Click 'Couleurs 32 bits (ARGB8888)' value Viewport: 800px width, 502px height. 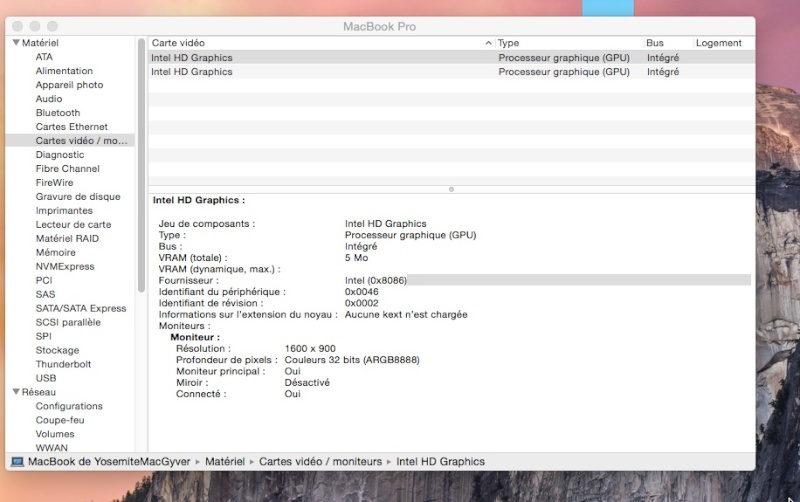tap(352, 360)
